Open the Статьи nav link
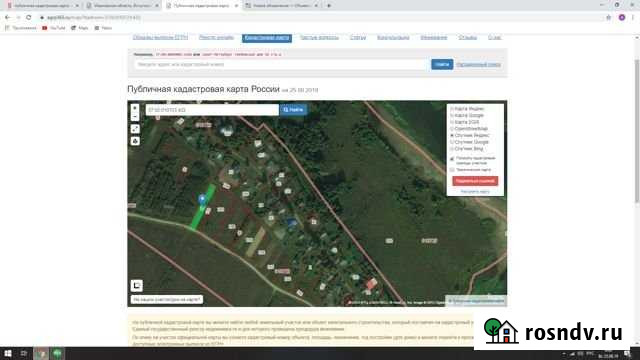This screenshot has width=640, height=360. [x=358, y=38]
